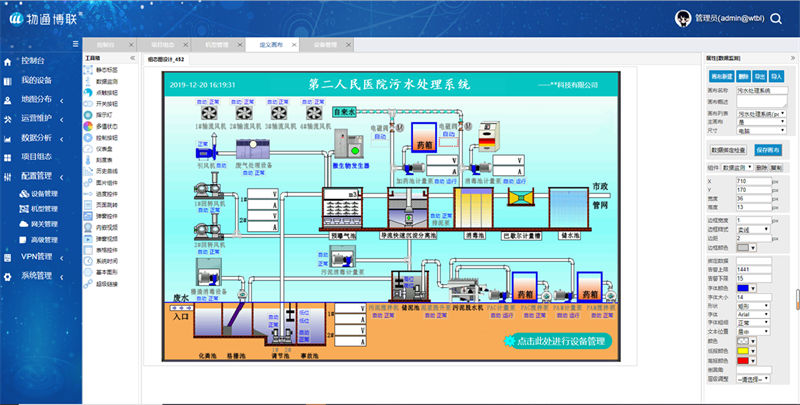Click the 画布名称 input field
The height and width of the screenshot is (405, 800).
[x=762, y=90]
